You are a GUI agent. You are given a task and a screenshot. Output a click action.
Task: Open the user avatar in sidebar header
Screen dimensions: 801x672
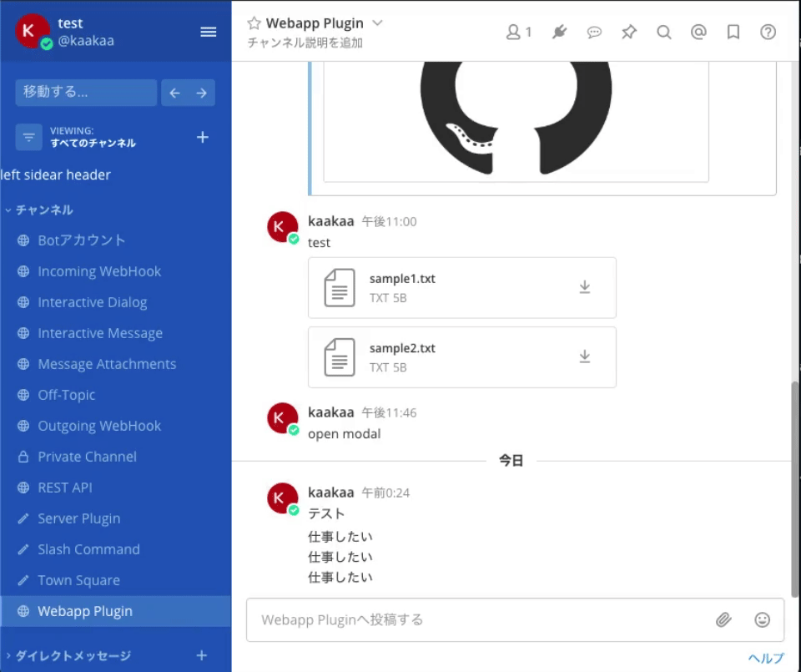click(x=33, y=31)
